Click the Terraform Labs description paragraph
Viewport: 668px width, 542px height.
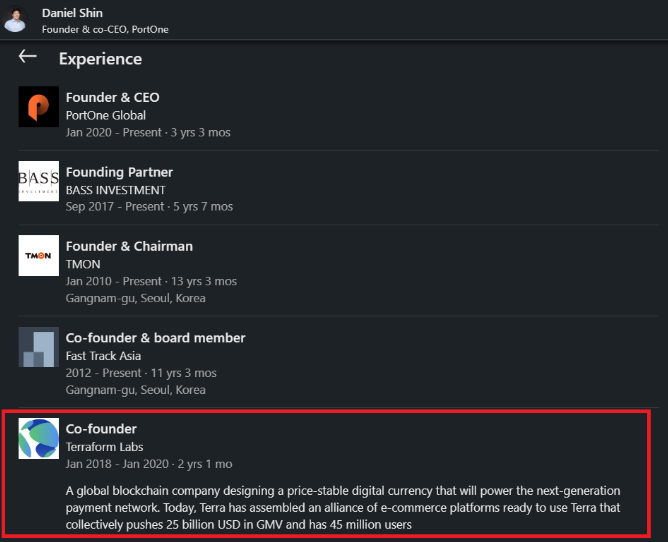click(x=343, y=507)
